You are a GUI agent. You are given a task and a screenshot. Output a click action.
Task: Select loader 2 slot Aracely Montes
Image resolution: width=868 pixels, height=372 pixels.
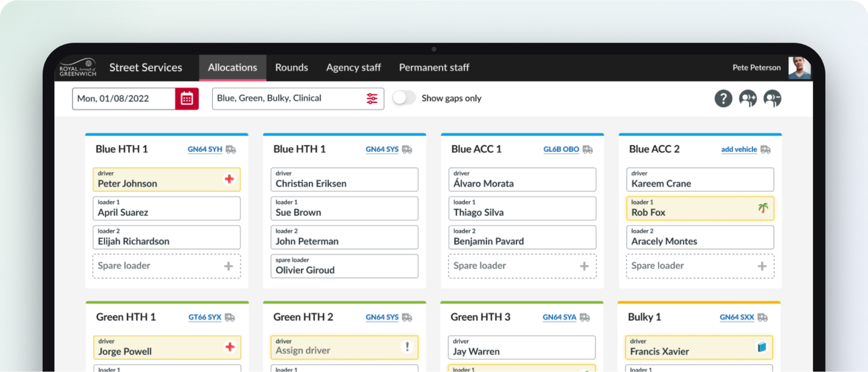[700, 237]
